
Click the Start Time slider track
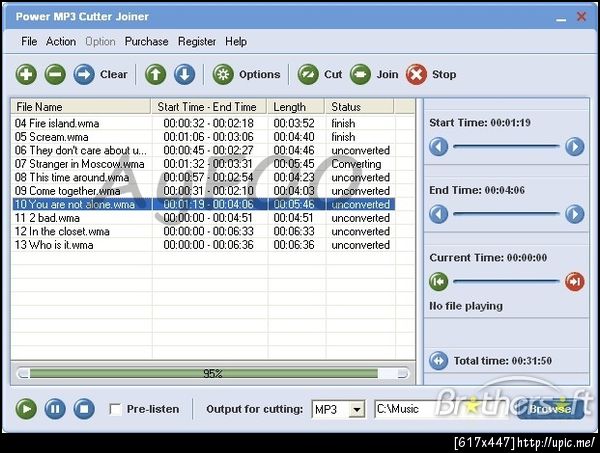point(506,146)
